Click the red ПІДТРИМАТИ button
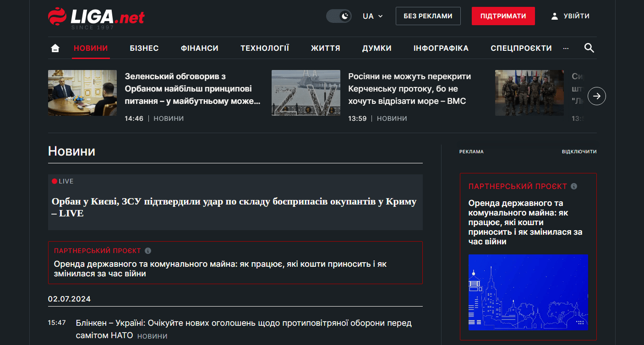This screenshot has height=345, width=644. click(x=503, y=16)
